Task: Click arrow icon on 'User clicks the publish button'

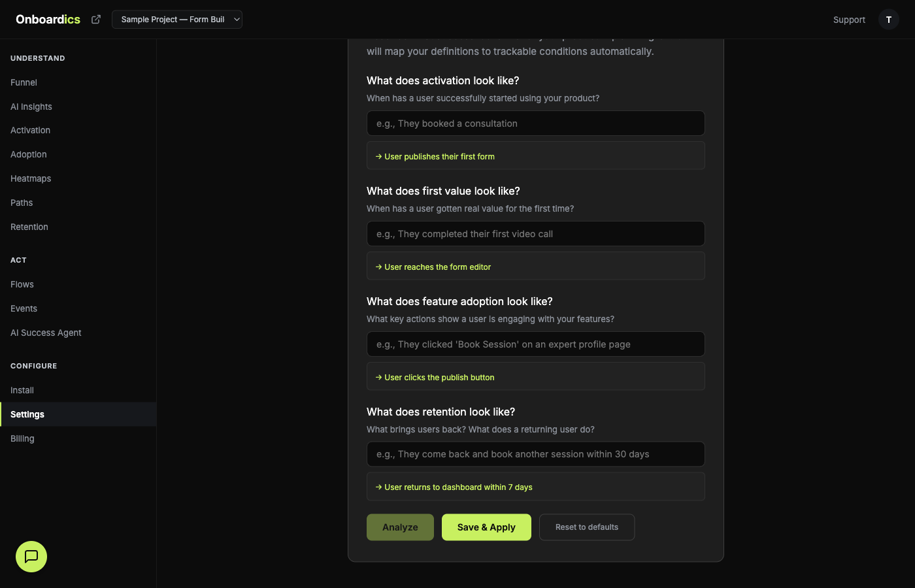Action: click(378, 377)
